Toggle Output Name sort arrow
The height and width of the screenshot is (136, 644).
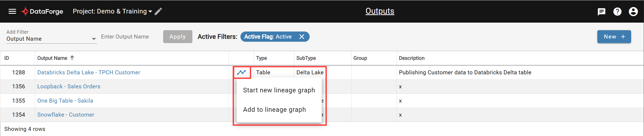[72, 58]
